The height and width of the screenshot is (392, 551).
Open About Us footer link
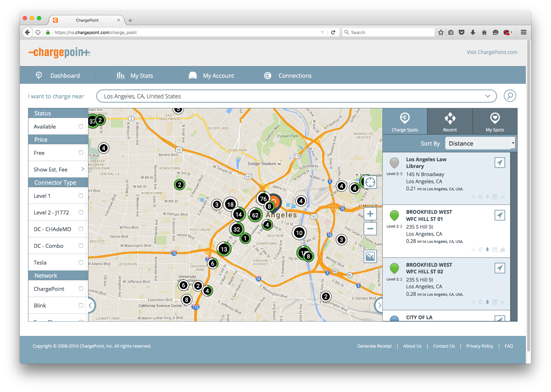point(413,346)
